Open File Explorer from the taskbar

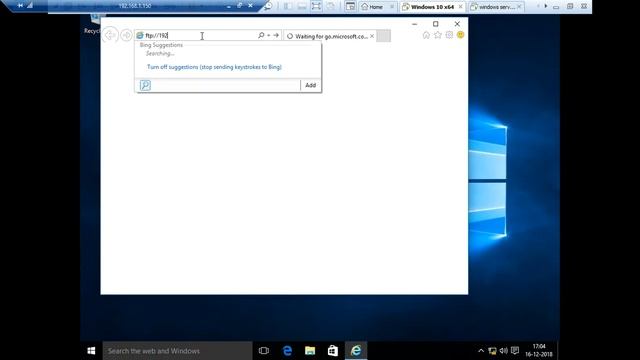coord(310,351)
